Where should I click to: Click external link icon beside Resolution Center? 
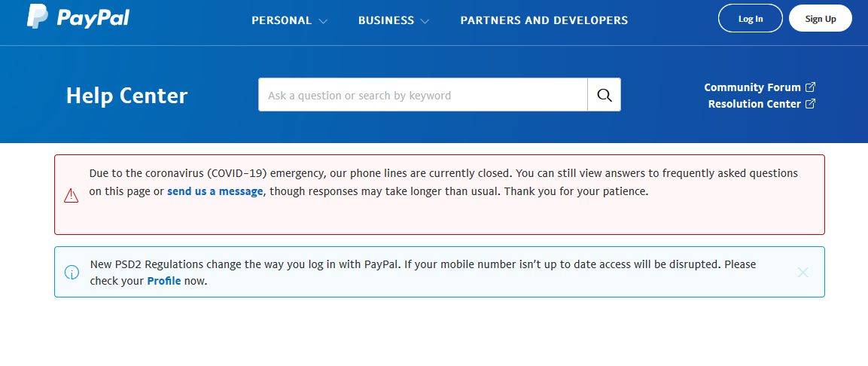[810, 103]
